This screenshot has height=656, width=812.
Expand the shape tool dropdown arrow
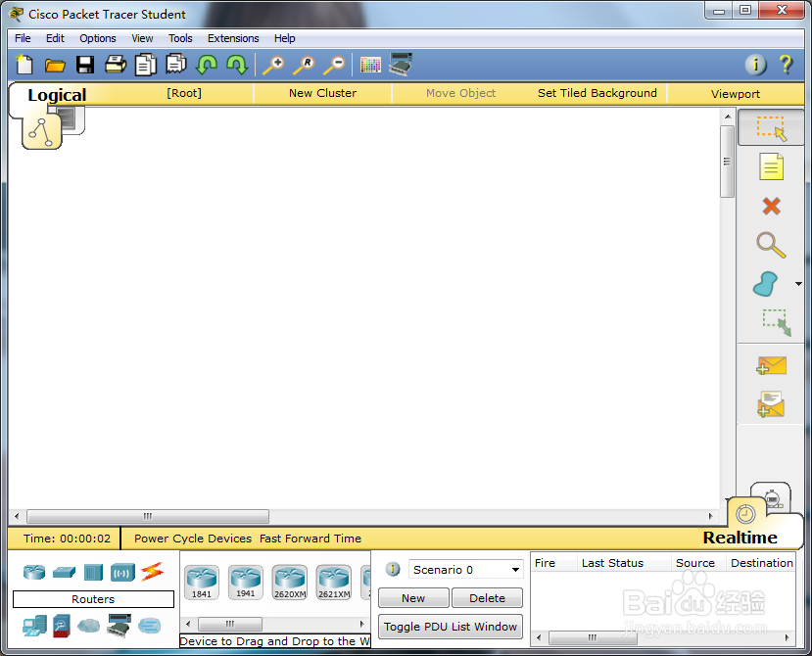tap(798, 284)
